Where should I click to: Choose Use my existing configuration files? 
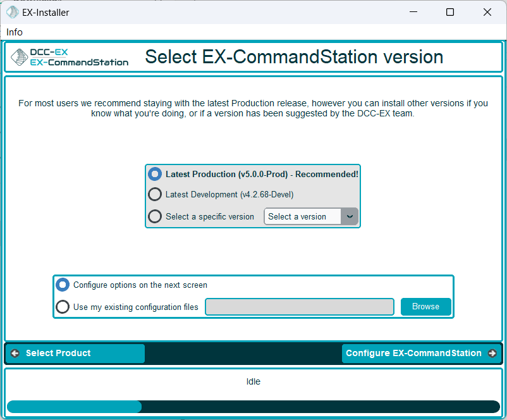[x=63, y=307]
